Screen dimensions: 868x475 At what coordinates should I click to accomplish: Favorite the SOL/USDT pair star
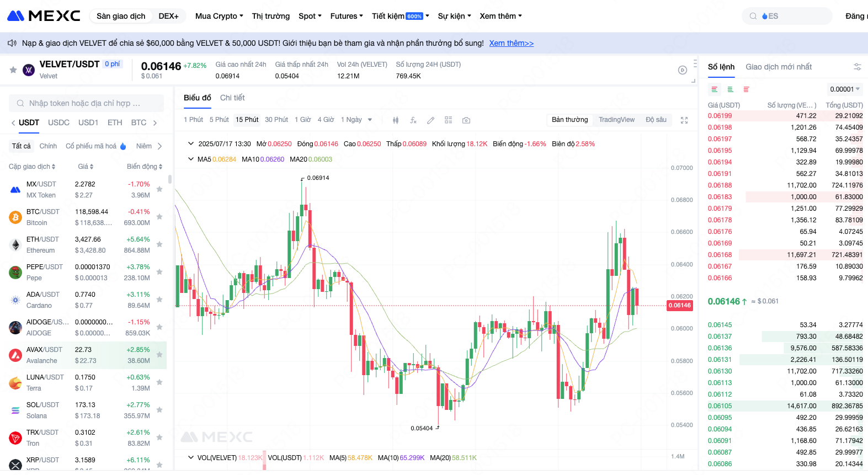click(159, 410)
